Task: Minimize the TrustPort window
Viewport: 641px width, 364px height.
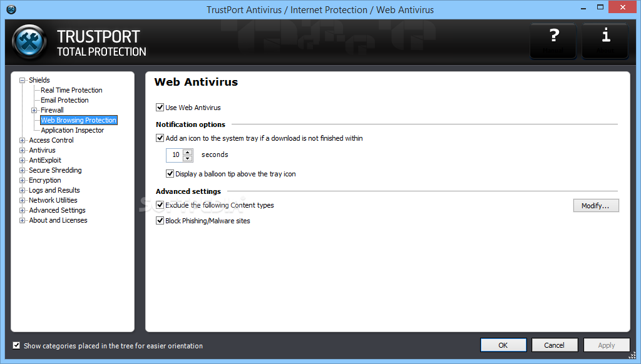Action: (583, 8)
